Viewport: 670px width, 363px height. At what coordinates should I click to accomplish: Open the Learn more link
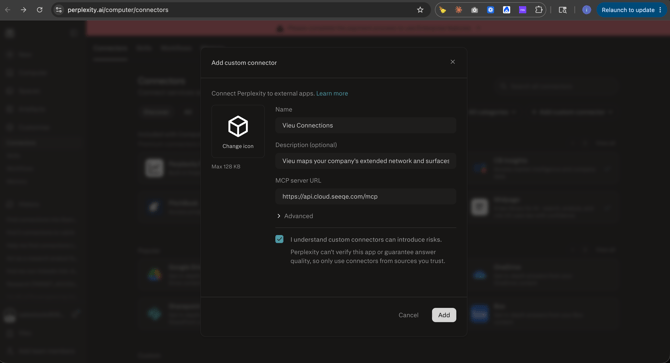click(332, 94)
